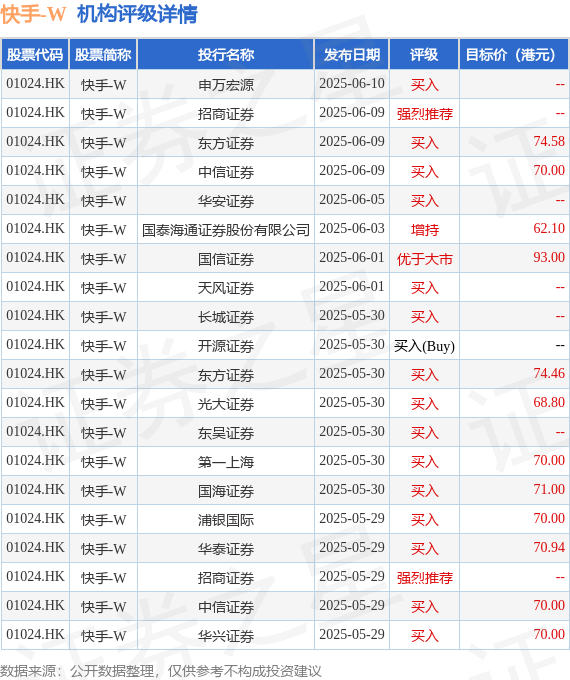The height and width of the screenshot is (680, 570).
Task: Click the 优于大市 rating for 国信证券
Action: 424,259
